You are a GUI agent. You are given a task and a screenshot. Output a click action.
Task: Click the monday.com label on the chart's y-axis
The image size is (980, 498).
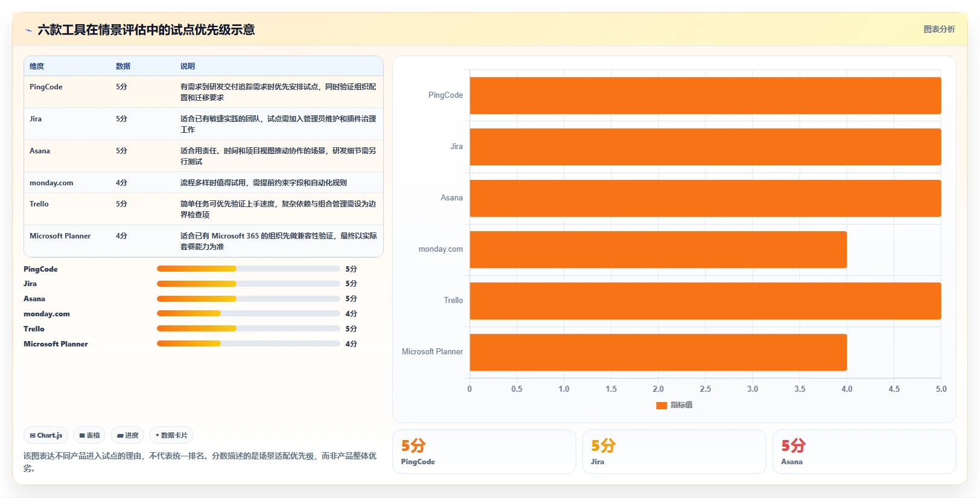[441, 249]
